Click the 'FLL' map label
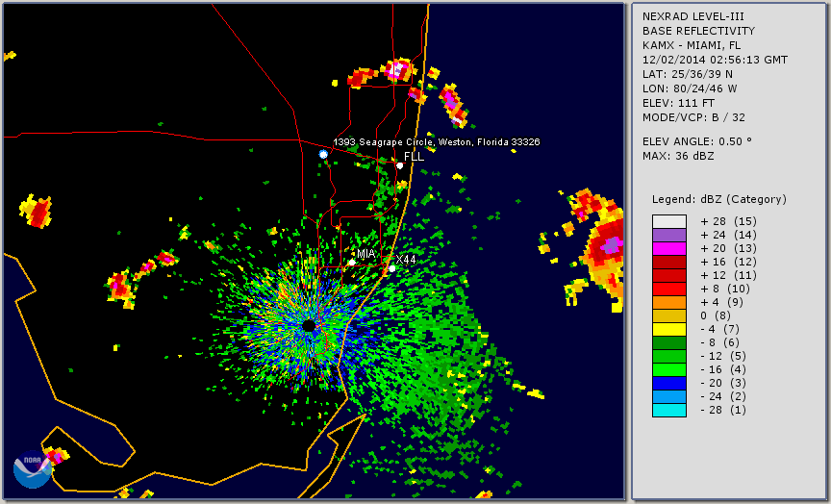 [414, 157]
